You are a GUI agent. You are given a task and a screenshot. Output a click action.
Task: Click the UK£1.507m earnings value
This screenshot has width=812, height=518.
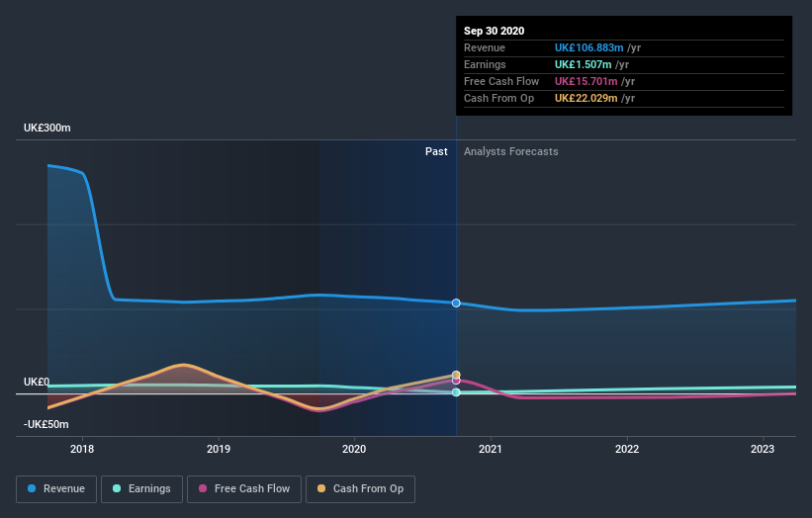(x=584, y=64)
